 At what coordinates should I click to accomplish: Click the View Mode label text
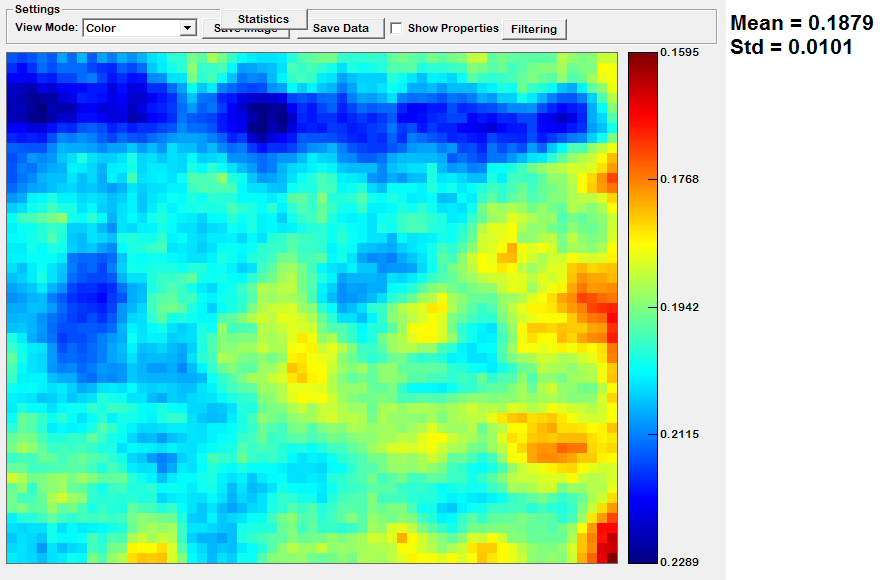pos(46,28)
